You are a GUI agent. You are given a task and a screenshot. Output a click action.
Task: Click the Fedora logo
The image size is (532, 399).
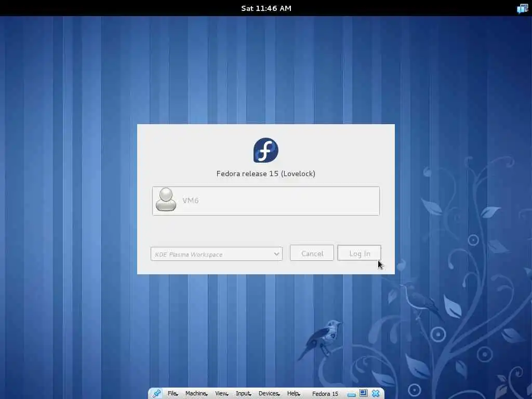coord(266,150)
